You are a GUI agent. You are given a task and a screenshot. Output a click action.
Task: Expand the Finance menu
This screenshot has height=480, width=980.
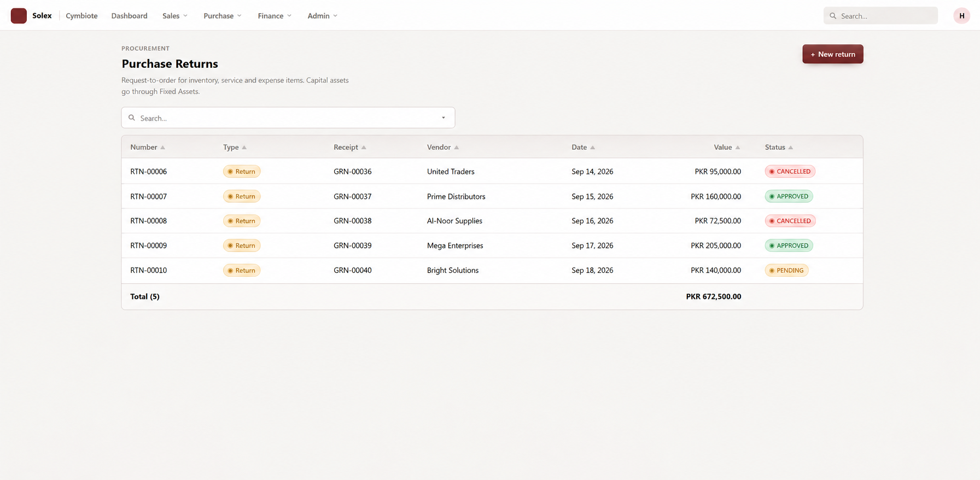pyautogui.click(x=275, y=16)
